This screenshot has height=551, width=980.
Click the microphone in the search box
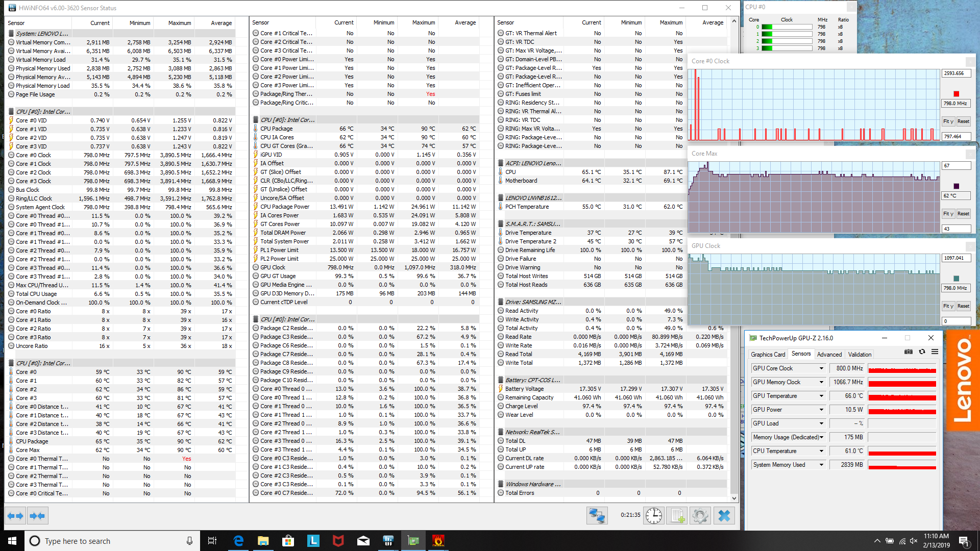[x=189, y=541]
